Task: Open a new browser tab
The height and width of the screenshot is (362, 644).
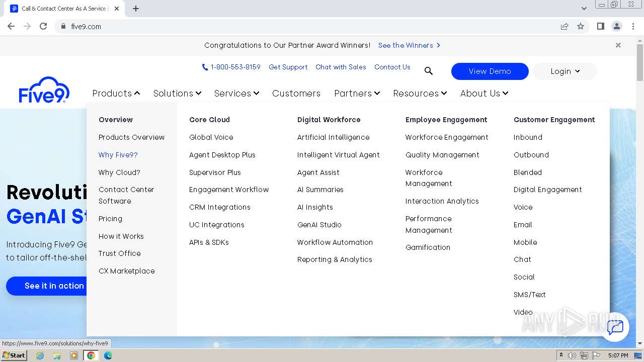Action: 136,9
